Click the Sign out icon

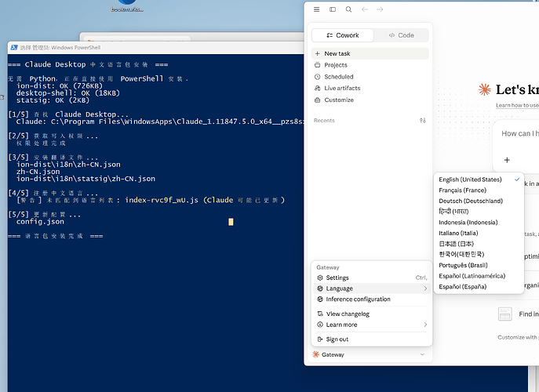[320, 339]
